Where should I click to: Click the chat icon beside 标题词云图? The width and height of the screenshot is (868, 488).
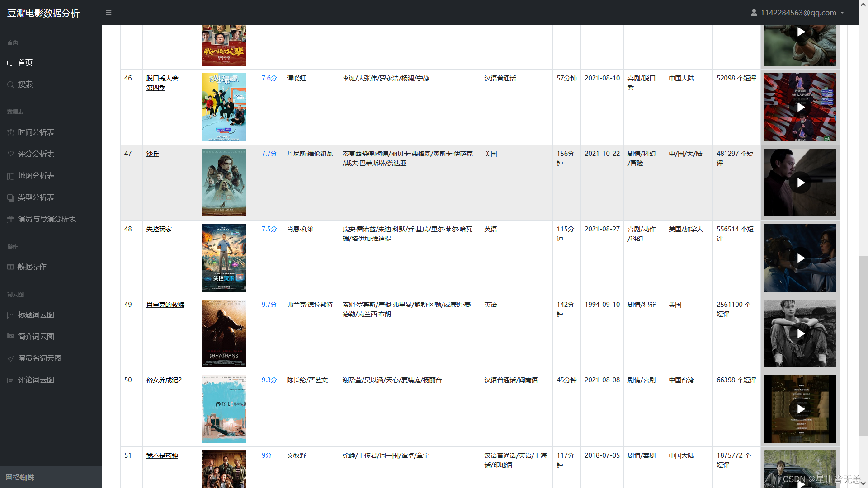click(x=11, y=315)
